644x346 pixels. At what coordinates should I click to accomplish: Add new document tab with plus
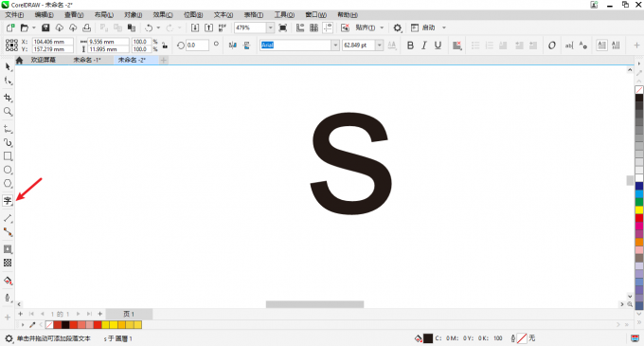pos(164,60)
